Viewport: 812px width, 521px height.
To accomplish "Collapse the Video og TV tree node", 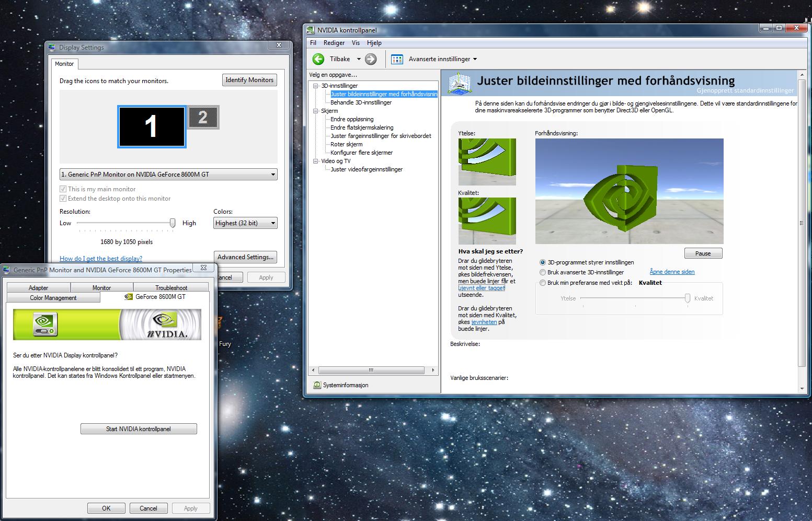I will tap(315, 161).
